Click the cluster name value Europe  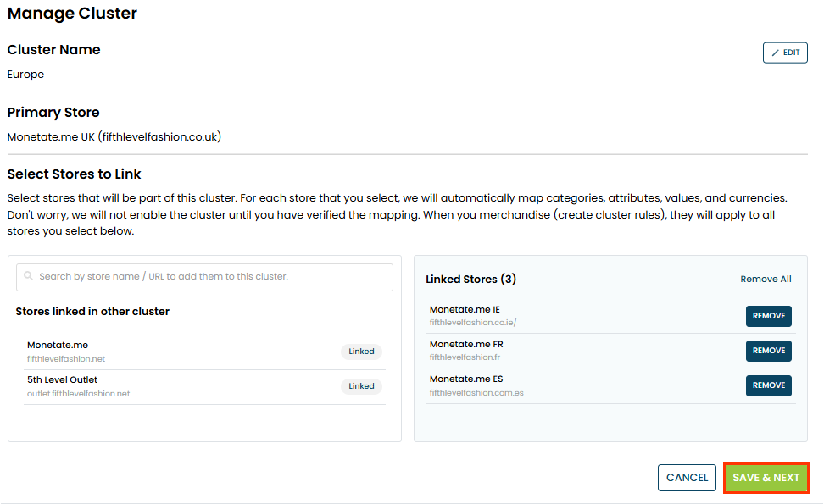tap(25, 75)
